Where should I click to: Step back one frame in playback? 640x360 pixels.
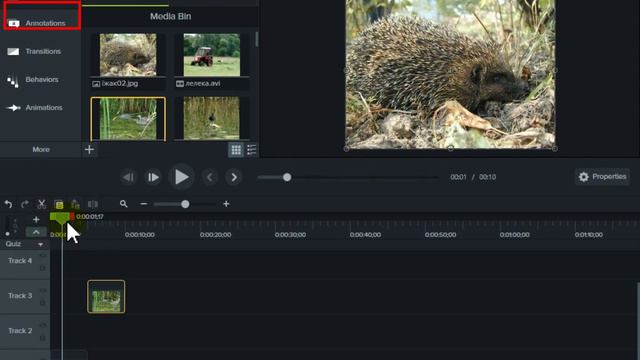coord(128,177)
